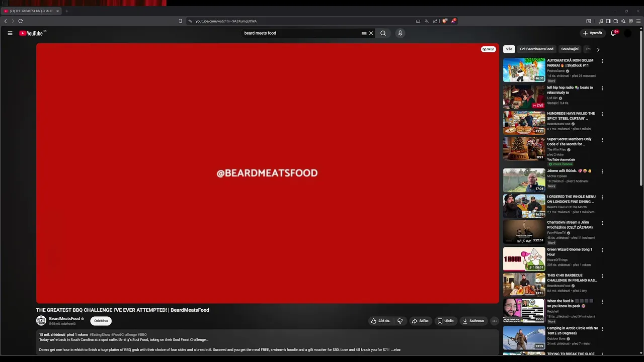
Task: Open THIS €140 Barbecue Challenge video title
Action: point(572,278)
